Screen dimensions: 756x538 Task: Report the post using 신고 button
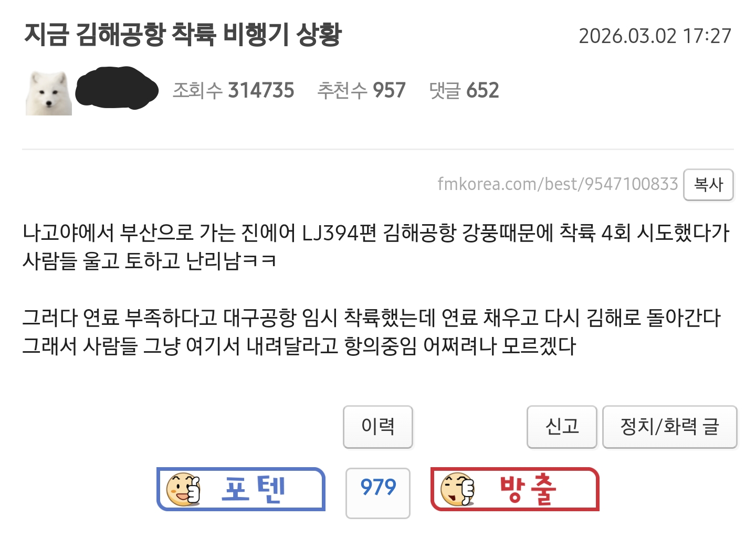click(x=562, y=427)
